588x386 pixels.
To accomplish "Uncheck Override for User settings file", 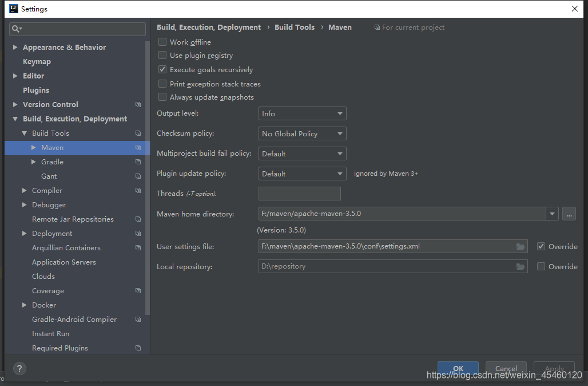I will (x=541, y=246).
